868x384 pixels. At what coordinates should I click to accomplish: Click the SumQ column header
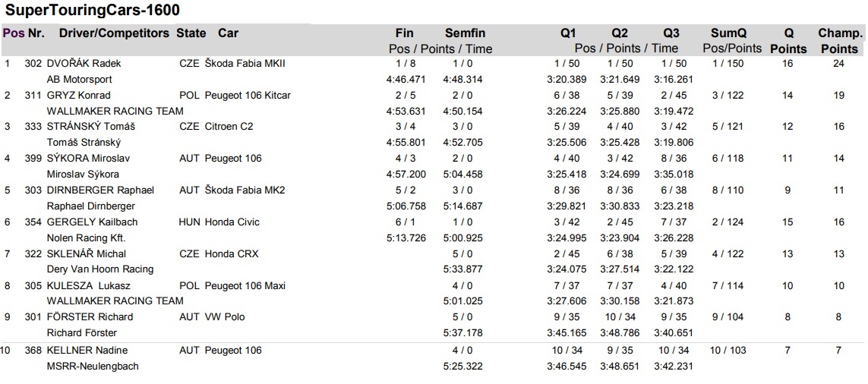pos(728,33)
